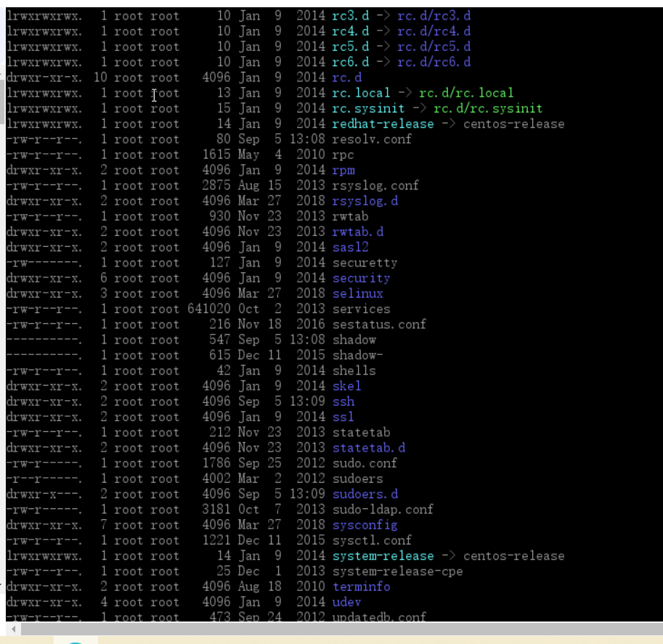
Task: Click the statetab file name
Action: (x=361, y=433)
